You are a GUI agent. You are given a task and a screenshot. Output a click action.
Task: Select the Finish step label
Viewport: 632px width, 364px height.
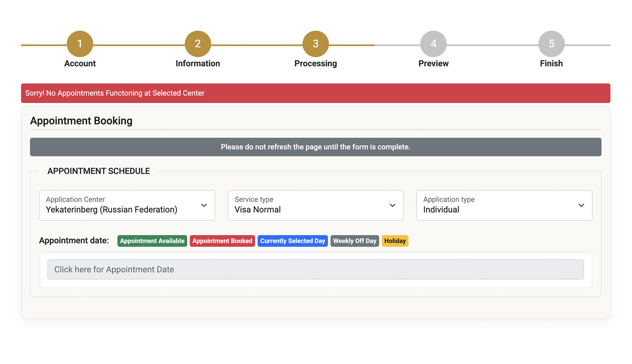point(551,64)
